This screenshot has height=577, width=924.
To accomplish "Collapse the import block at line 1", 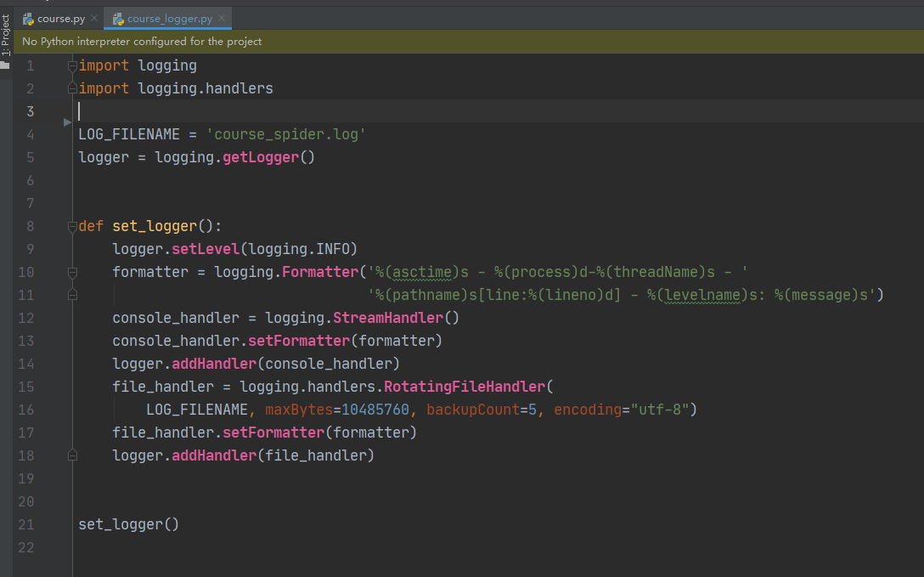I will click(x=72, y=66).
